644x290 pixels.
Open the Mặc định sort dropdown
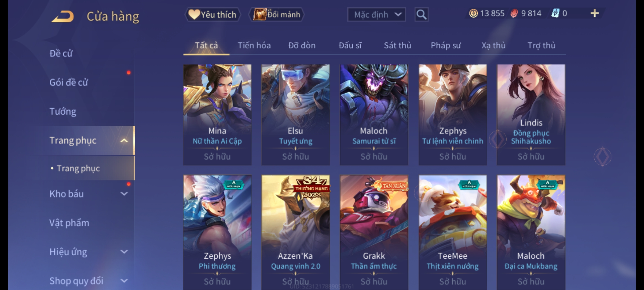click(376, 15)
